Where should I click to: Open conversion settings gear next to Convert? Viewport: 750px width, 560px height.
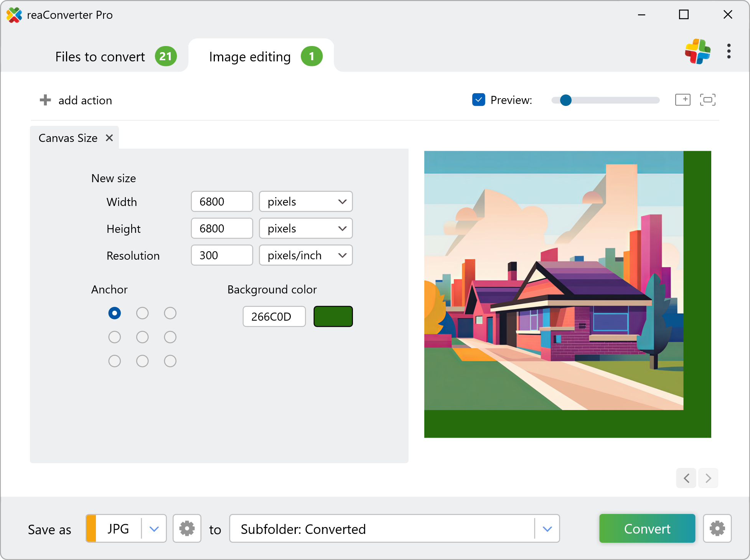coord(717,529)
